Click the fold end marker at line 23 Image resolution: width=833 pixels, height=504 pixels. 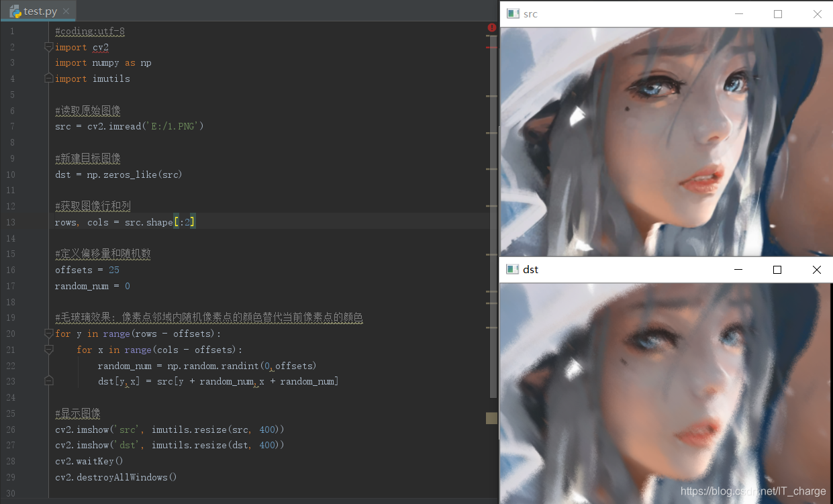48,381
